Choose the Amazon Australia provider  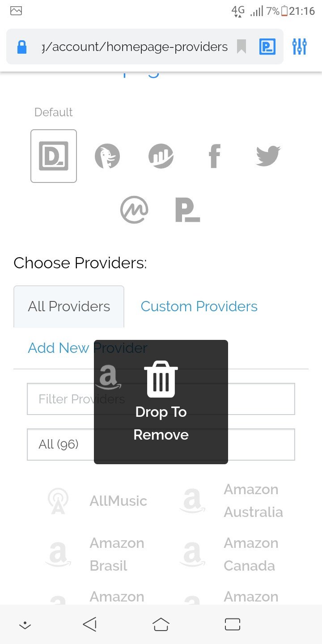coord(253,501)
